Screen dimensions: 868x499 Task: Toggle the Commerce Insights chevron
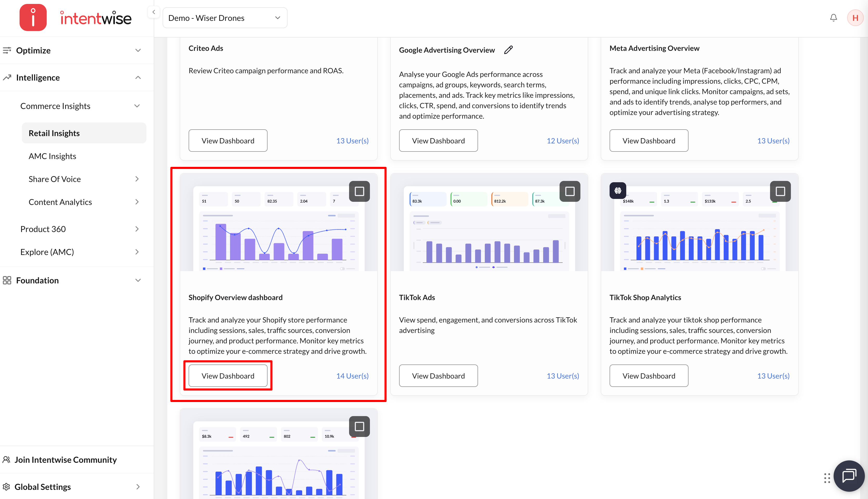click(x=137, y=106)
